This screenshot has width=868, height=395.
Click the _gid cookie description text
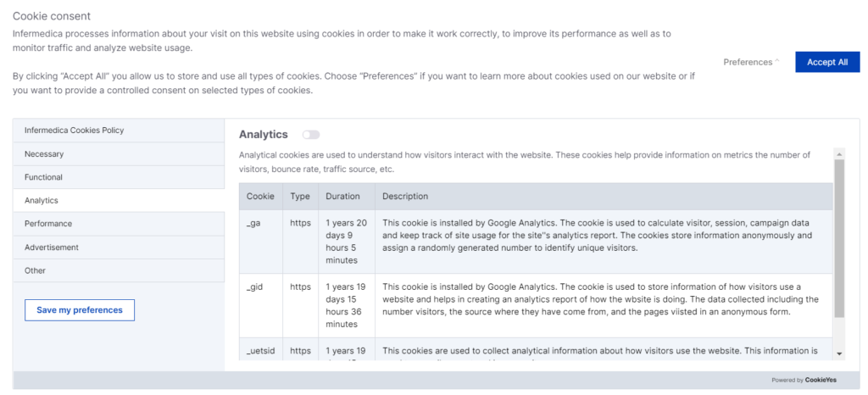point(600,299)
